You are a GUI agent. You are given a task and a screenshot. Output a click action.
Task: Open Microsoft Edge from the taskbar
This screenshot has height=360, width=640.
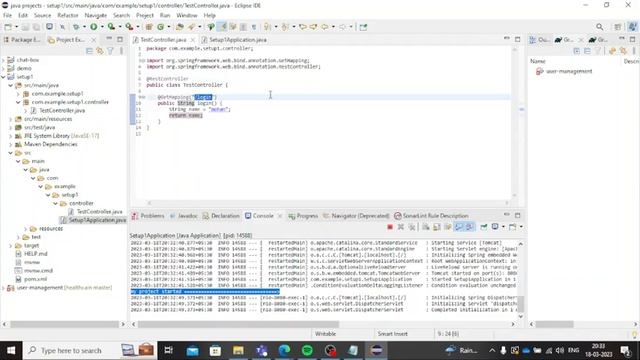coord(284,350)
